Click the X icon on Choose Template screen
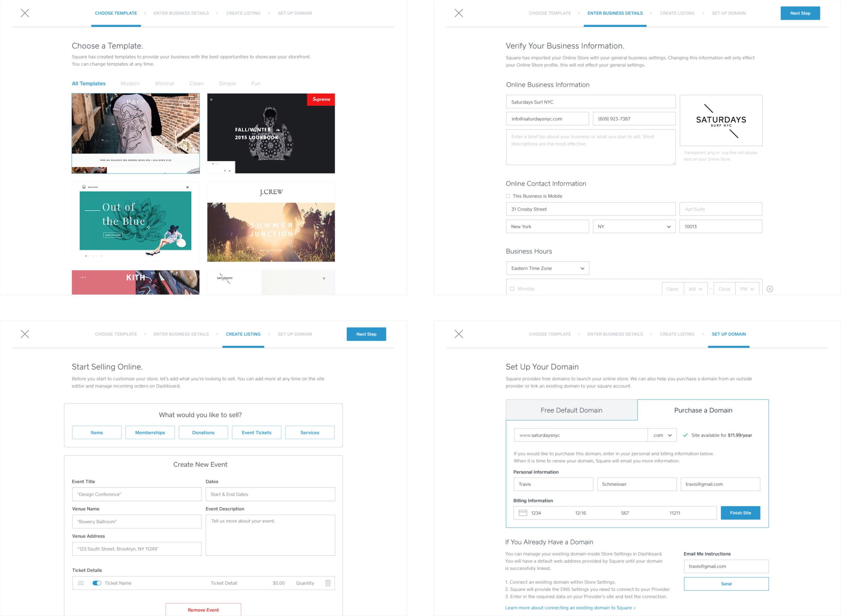841x616 pixels. point(25,13)
